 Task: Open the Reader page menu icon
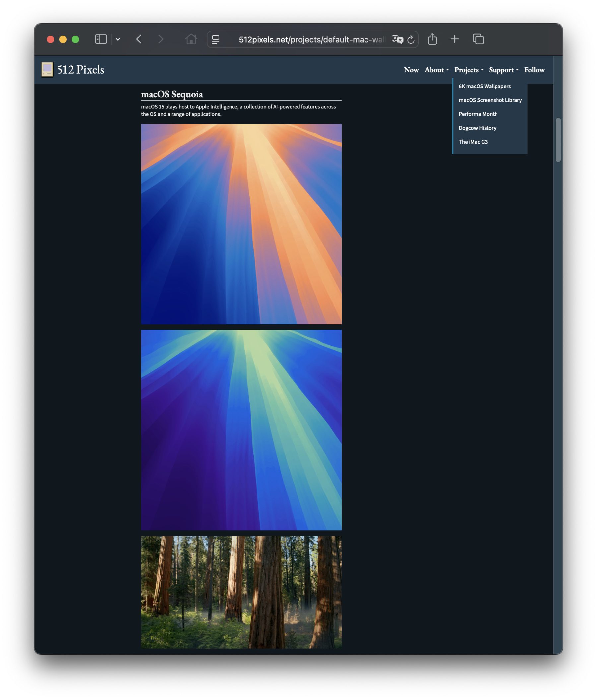click(215, 39)
